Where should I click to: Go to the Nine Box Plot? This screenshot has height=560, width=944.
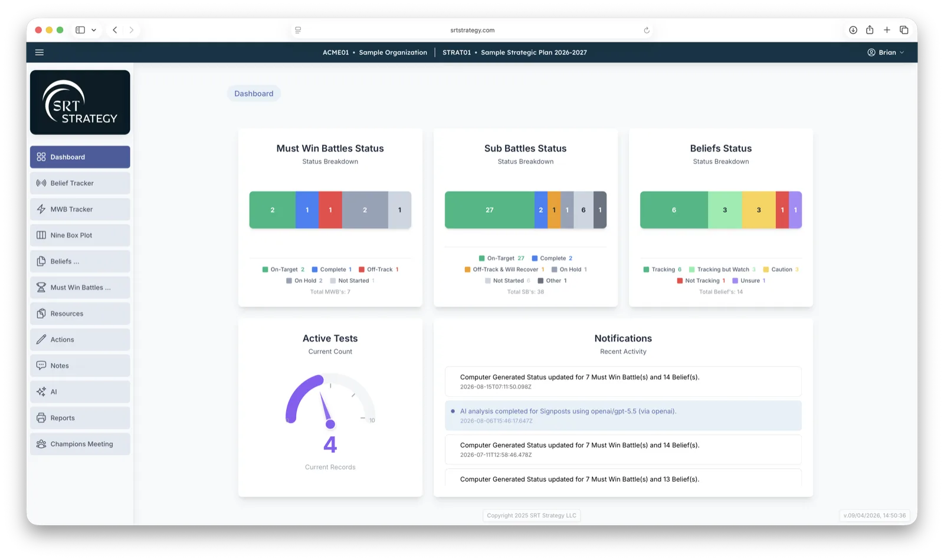pyautogui.click(x=80, y=235)
